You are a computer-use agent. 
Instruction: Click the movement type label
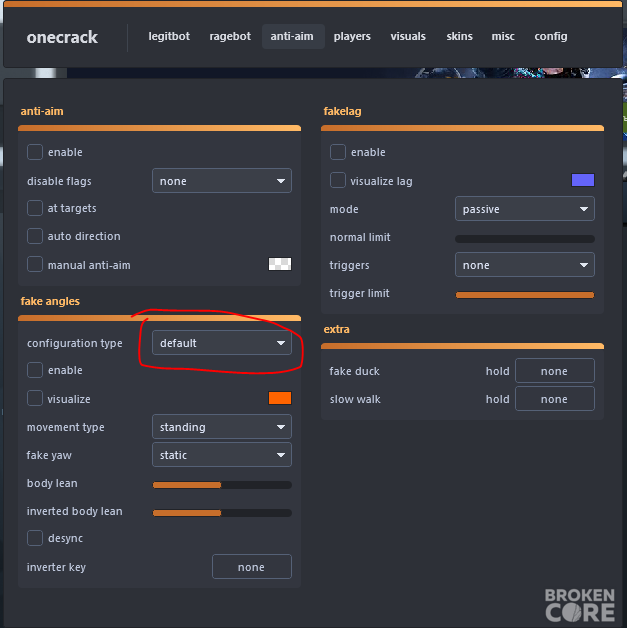coord(65,427)
